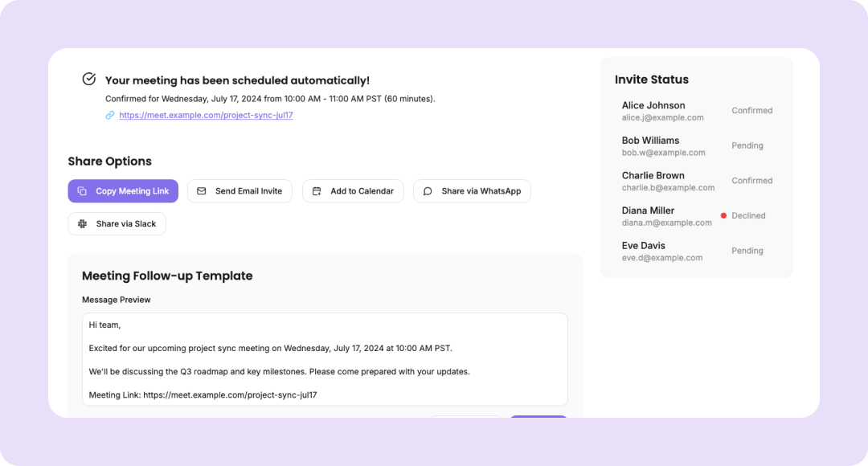This screenshot has width=868, height=466.
Task: Choose Add to Calendar
Action: pyautogui.click(x=353, y=191)
